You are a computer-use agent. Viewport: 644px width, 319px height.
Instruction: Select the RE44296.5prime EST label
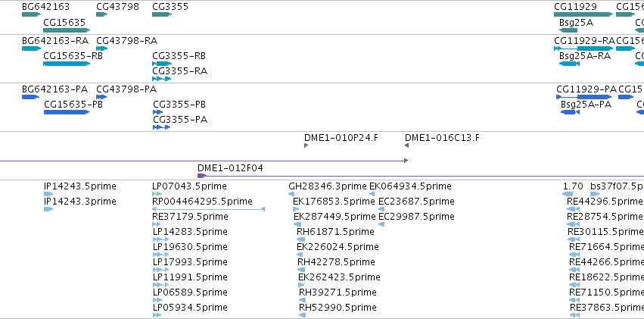pyautogui.click(x=604, y=202)
